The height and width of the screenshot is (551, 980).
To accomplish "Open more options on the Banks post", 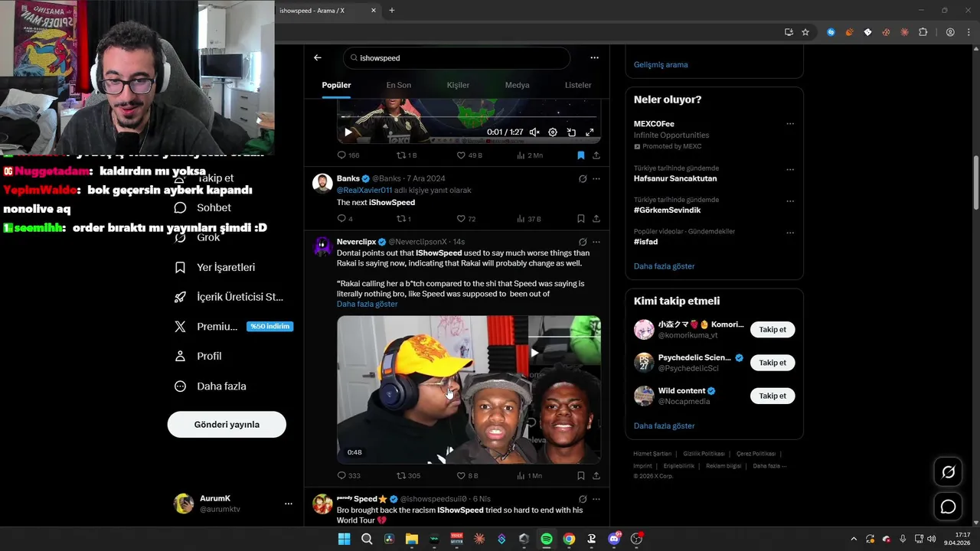I will tap(596, 179).
